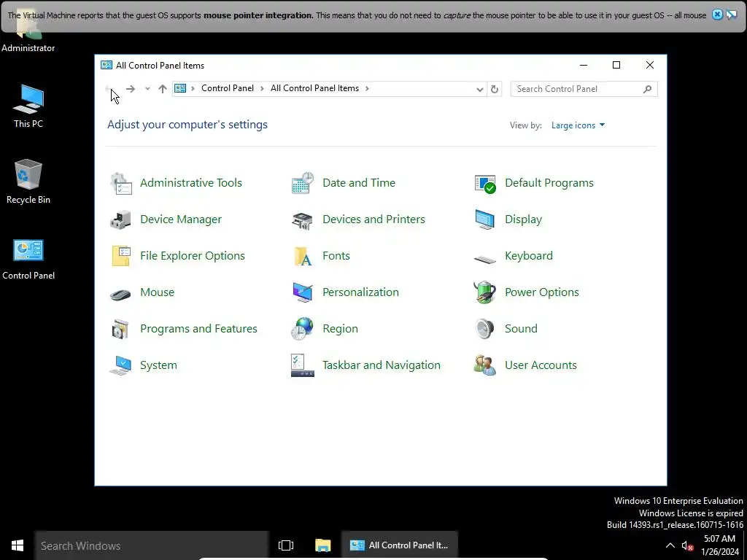
Task: Click the notification's do-not-show-again icon
Action: 732,15
